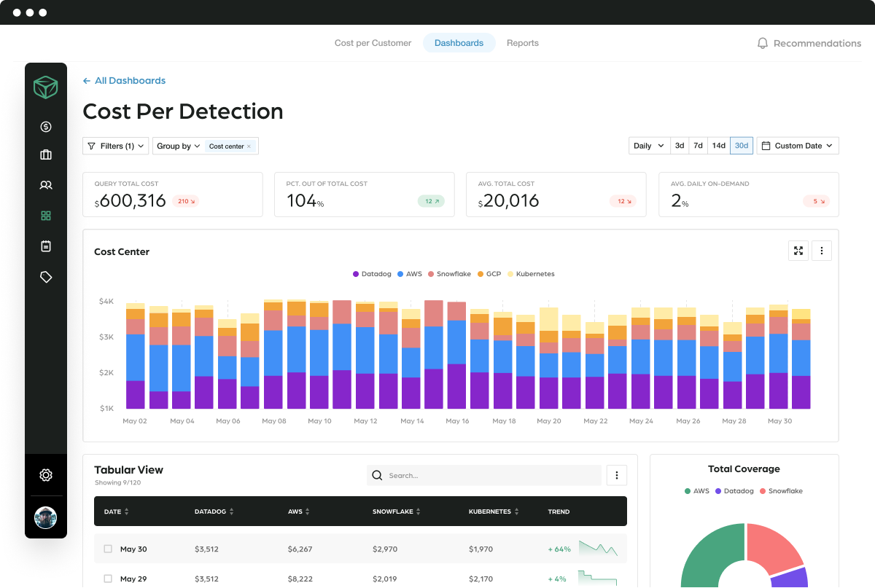Open the Daily granularity dropdown
Screen dimensions: 875x588
pyautogui.click(x=648, y=146)
